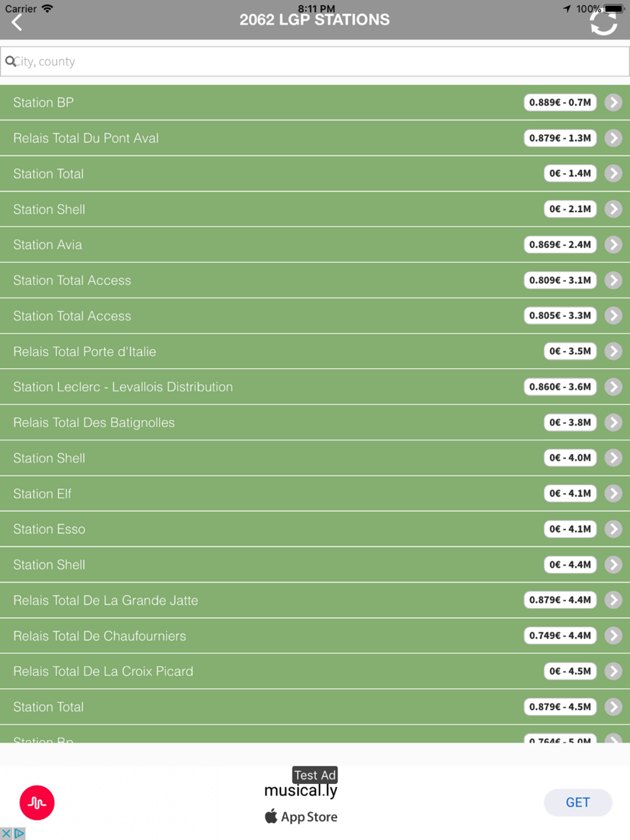Click the AdChoices triangle icon
630x840 pixels.
point(20,834)
